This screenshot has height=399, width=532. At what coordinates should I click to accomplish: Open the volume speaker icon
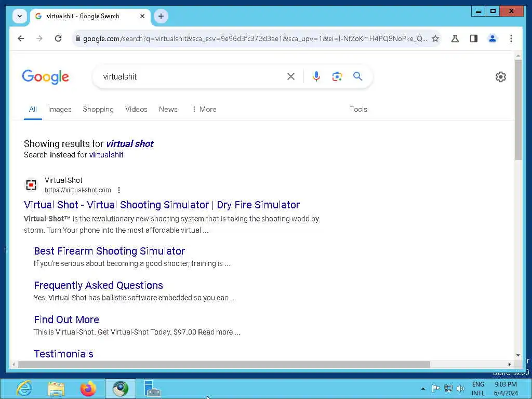coord(460,389)
